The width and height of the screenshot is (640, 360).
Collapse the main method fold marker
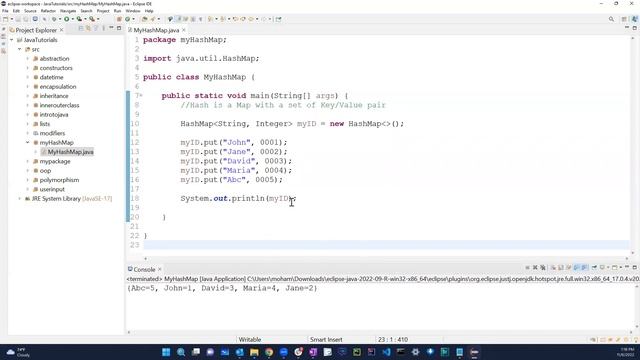(x=141, y=96)
